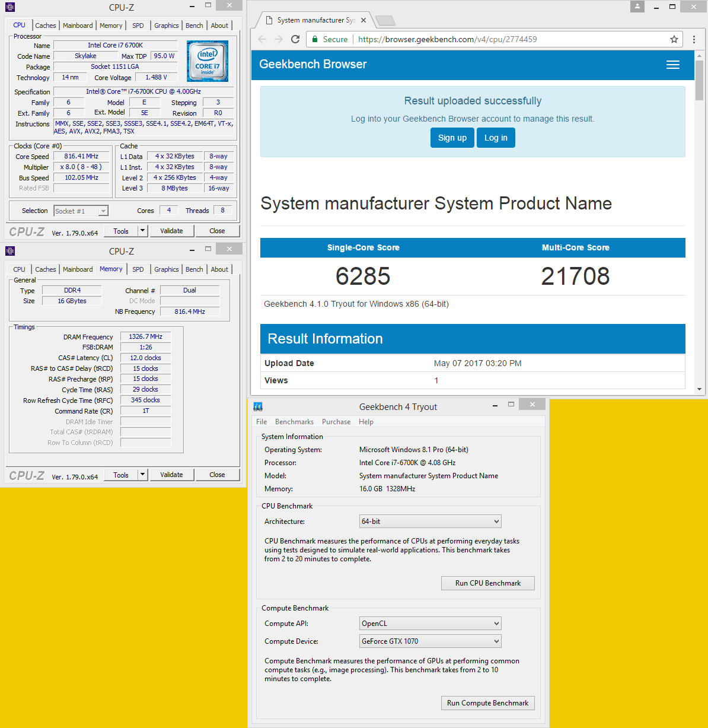Click Memory tab in top CPU-Z
The image size is (708, 728).
pyautogui.click(x=111, y=26)
